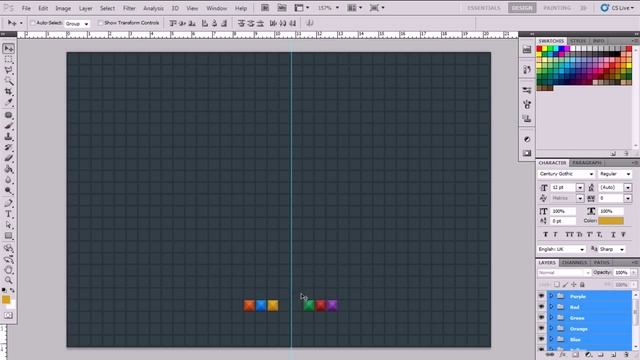
Task: Select the Pen tool
Action: click(x=8, y=203)
